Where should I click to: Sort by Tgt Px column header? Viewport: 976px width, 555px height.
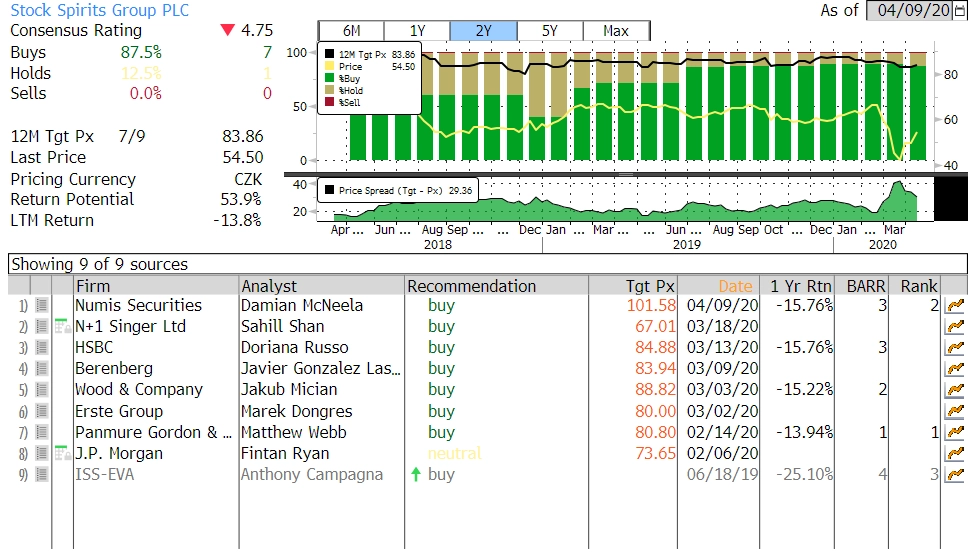(x=632, y=286)
